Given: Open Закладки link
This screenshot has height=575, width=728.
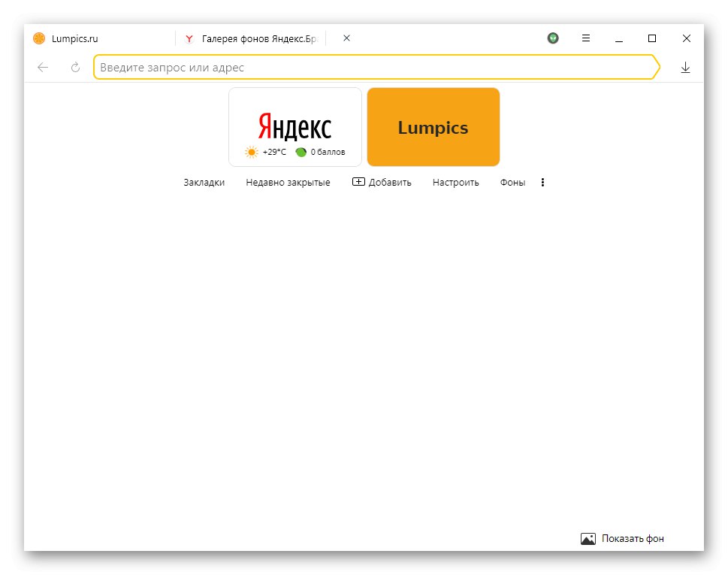Looking at the screenshot, I should [x=204, y=183].
